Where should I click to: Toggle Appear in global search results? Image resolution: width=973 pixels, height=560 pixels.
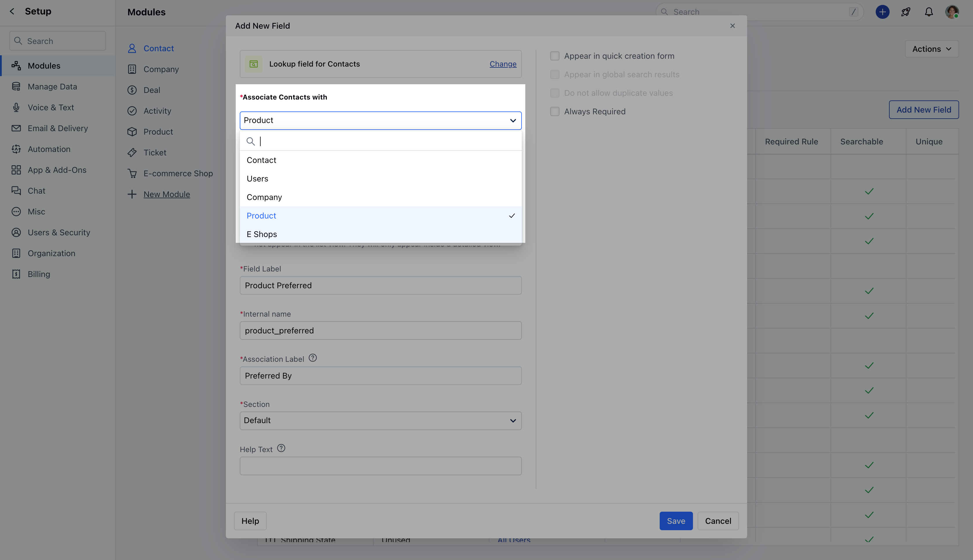(x=554, y=75)
